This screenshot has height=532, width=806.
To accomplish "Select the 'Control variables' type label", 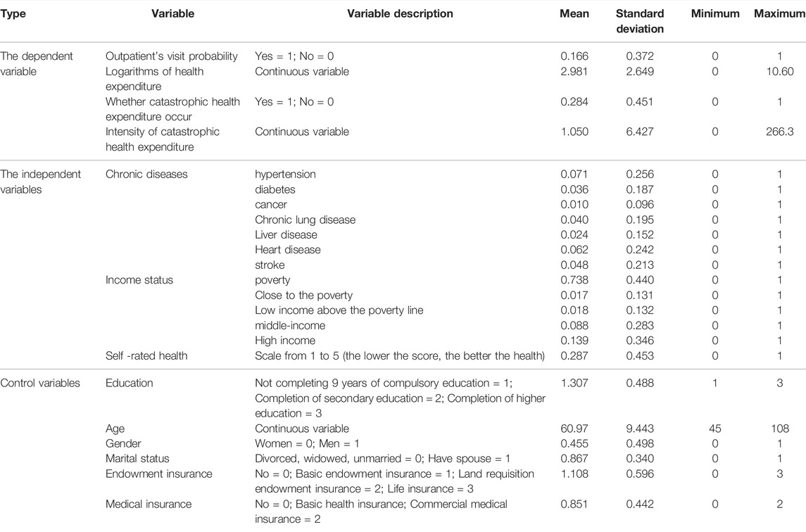I will 40,383.
